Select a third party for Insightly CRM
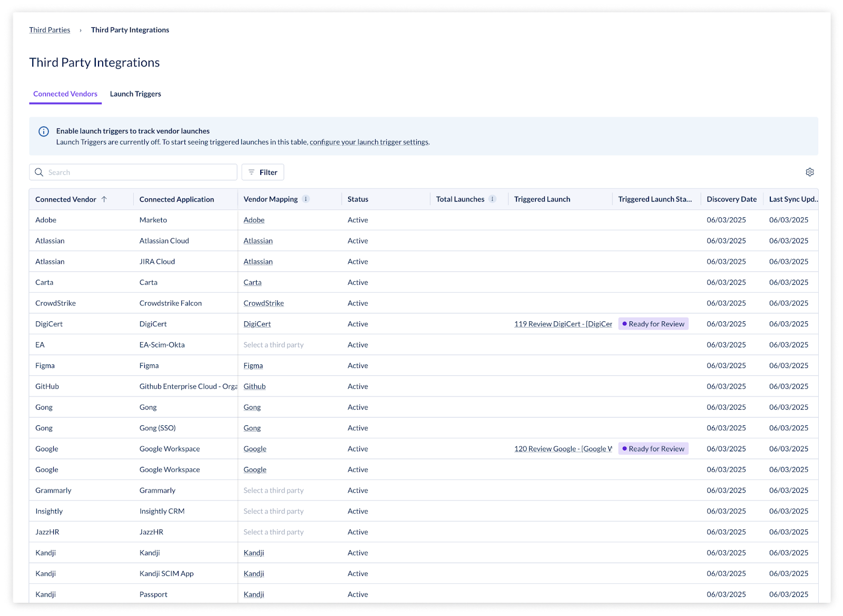 click(x=273, y=511)
